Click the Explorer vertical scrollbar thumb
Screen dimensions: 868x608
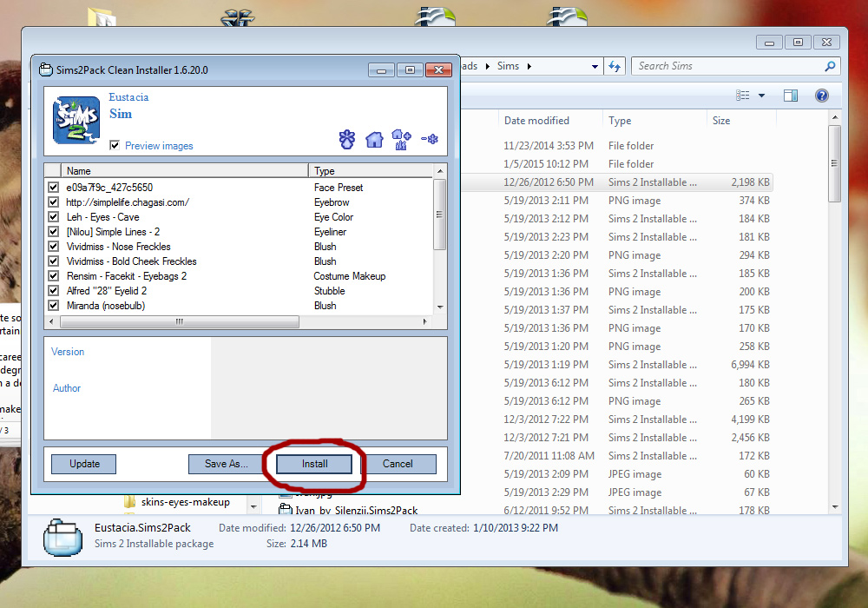pos(835,164)
